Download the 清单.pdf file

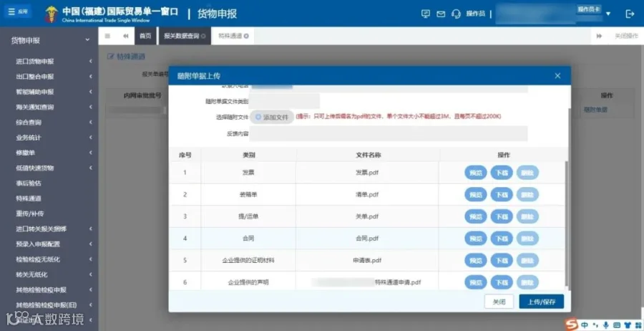point(502,194)
